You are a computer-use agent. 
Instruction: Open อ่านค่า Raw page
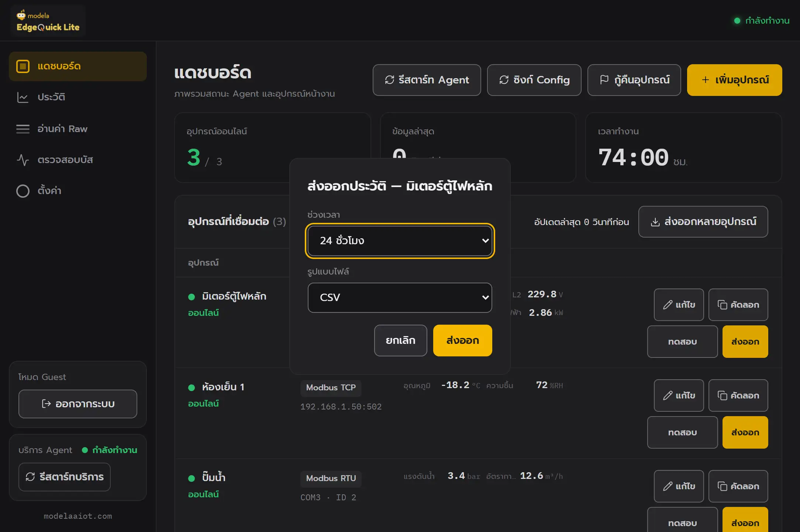click(78, 129)
